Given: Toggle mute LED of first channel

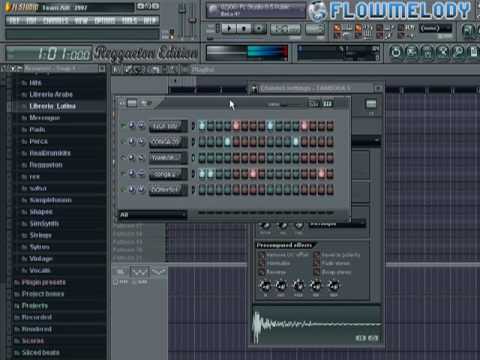Looking at the screenshot, I should 123,126.
